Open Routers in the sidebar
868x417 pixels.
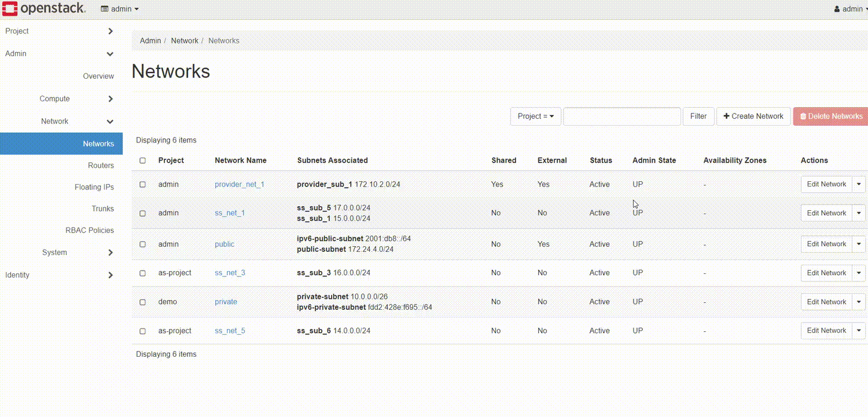pos(101,166)
